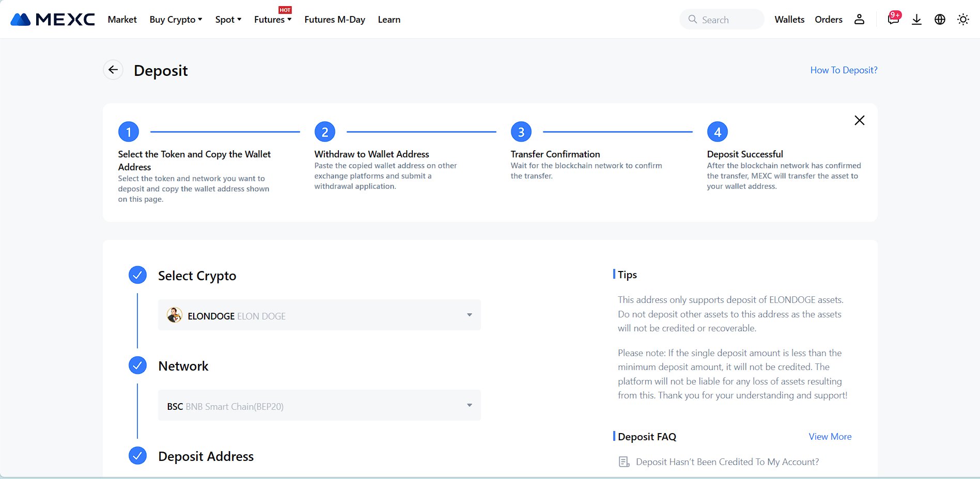
Task: Click step 3 circle
Action: (x=521, y=132)
